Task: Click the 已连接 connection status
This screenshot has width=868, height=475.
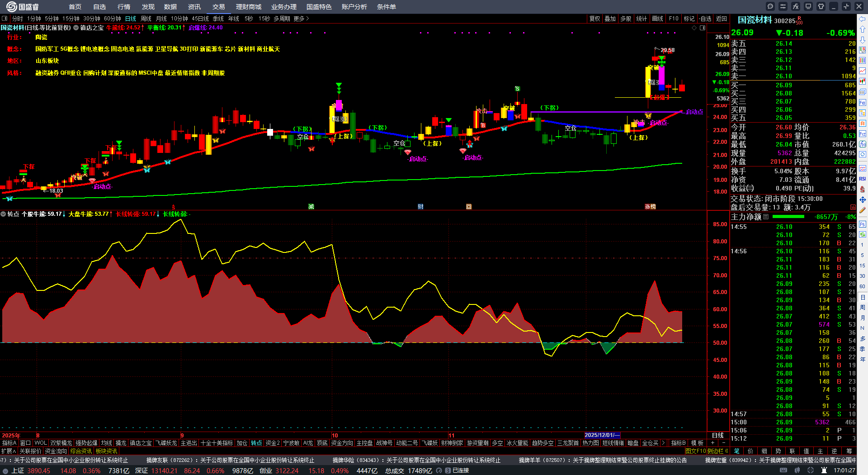Action: click(461, 471)
